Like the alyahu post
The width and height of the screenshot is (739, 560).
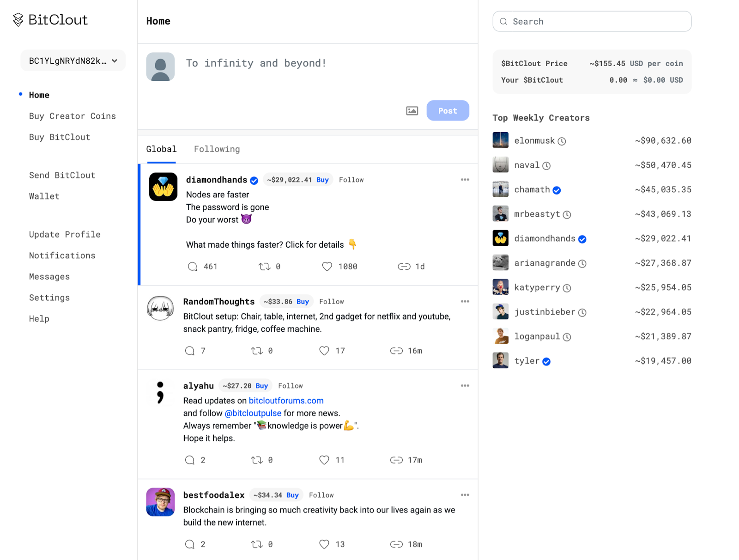click(324, 460)
